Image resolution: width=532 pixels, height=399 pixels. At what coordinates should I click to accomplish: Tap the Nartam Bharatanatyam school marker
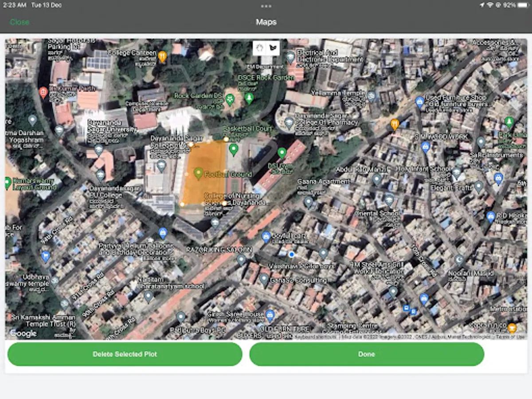click(149, 296)
